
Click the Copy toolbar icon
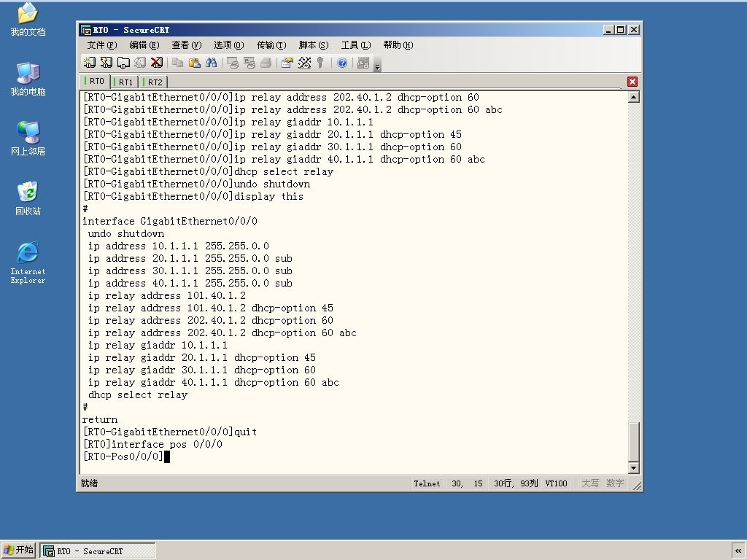coord(178,63)
